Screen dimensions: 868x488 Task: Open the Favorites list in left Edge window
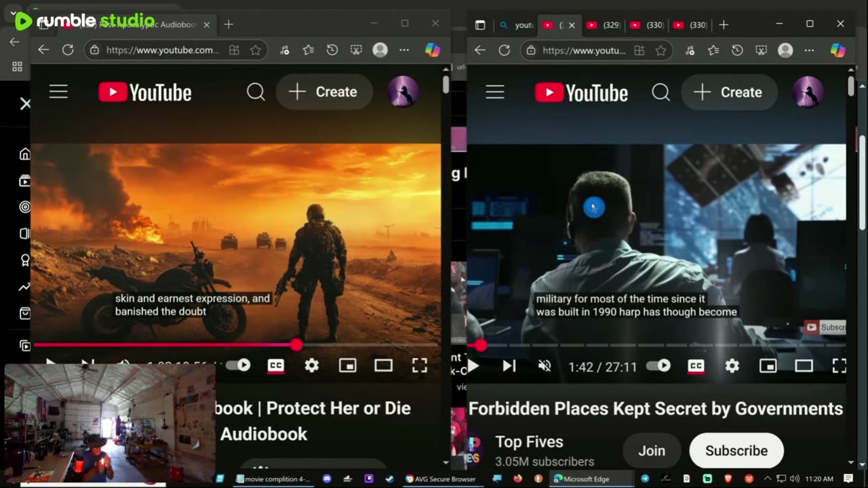coord(309,50)
